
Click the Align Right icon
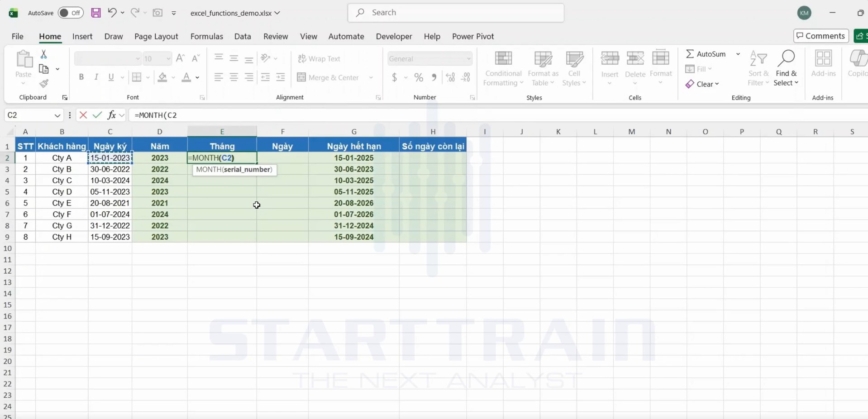[249, 77]
